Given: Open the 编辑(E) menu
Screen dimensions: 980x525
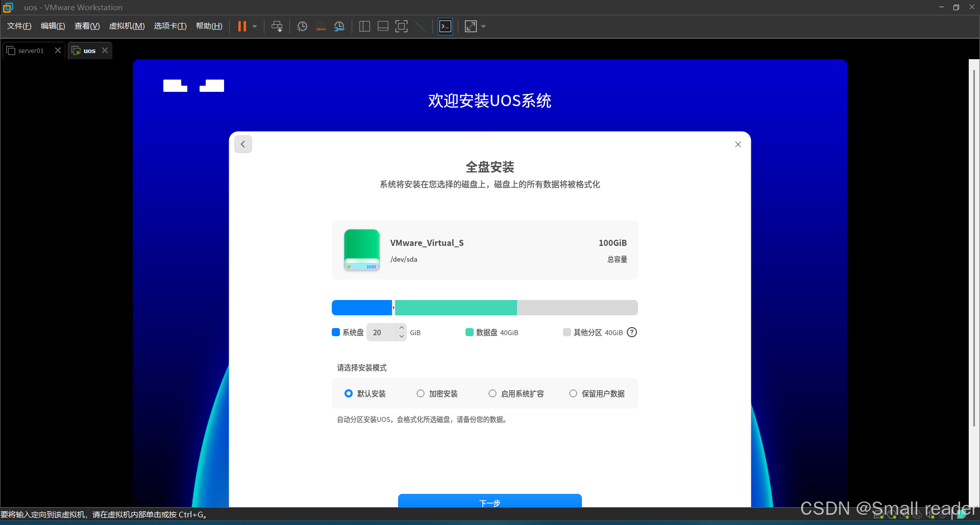Looking at the screenshot, I should (53, 26).
